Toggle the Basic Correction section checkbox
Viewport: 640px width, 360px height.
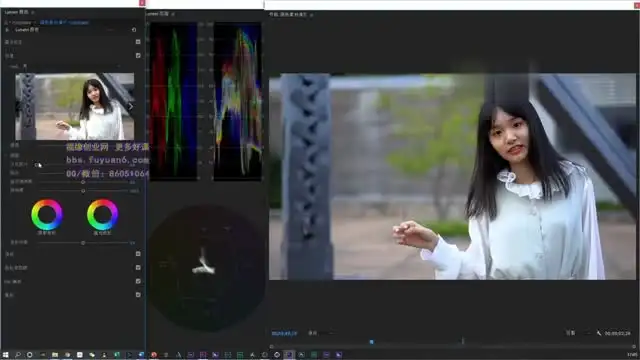[138, 42]
